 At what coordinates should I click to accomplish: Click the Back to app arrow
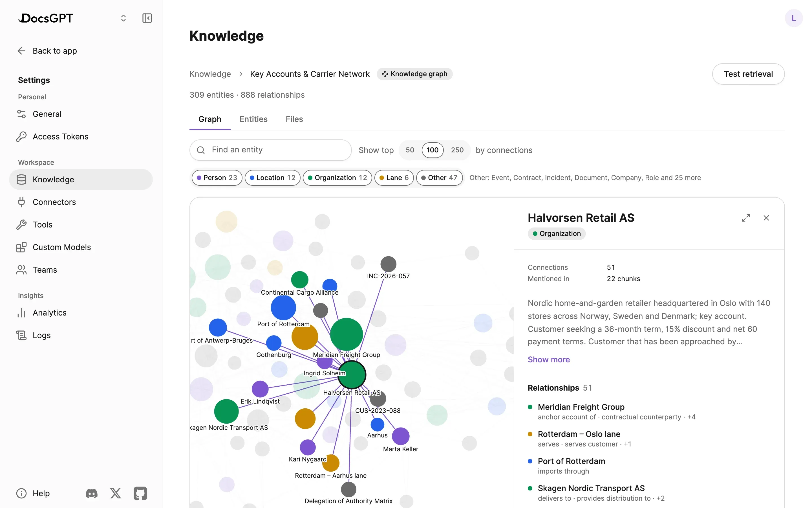click(21, 51)
